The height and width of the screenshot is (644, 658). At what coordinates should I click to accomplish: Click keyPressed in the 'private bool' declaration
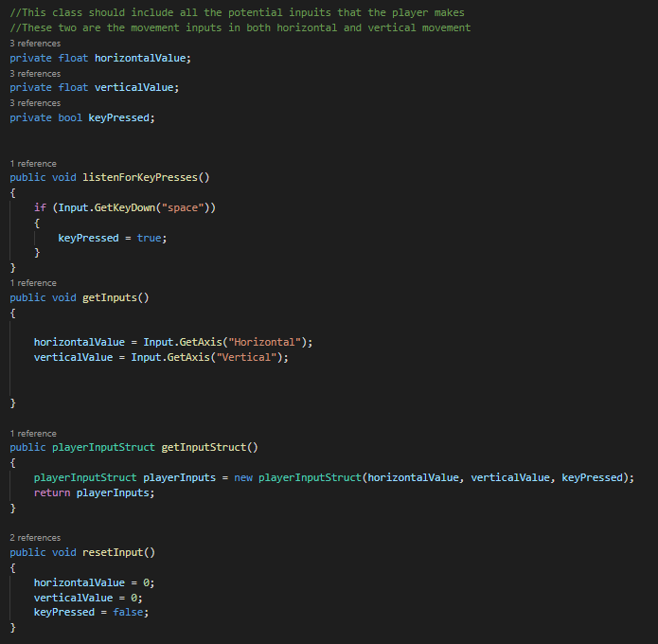tap(118, 117)
